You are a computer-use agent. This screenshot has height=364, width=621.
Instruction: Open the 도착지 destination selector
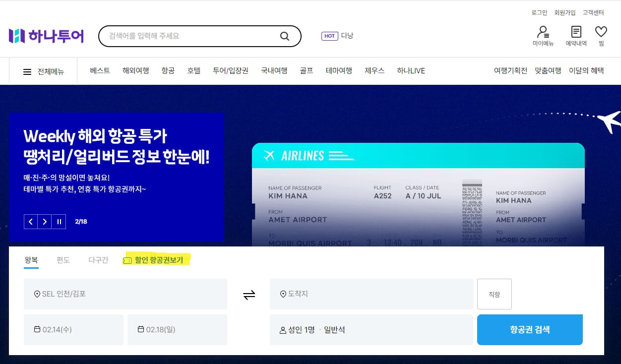pyautogui.click(x=371, y=294)
